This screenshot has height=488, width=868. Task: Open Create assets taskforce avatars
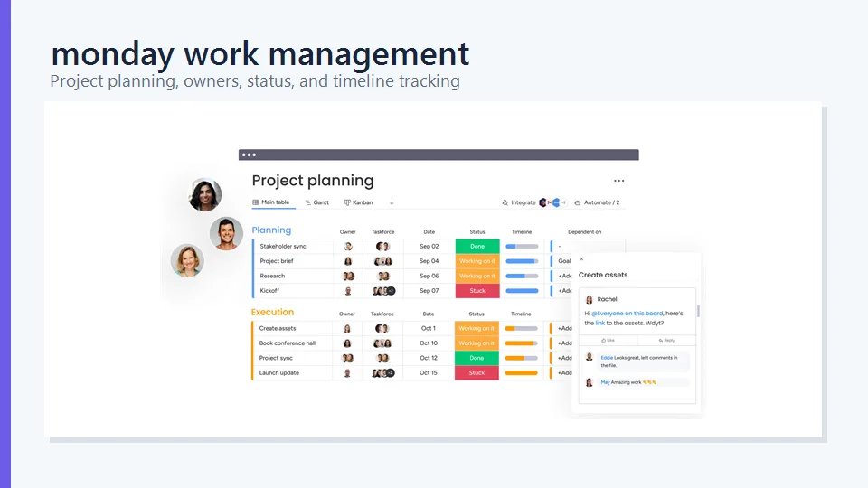(x=382, y=329)
